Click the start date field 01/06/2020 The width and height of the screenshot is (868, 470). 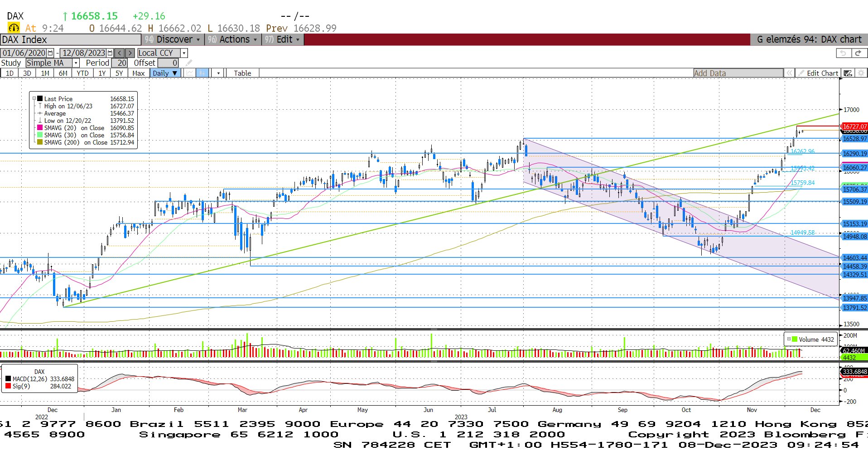click(x=24, y=53)
